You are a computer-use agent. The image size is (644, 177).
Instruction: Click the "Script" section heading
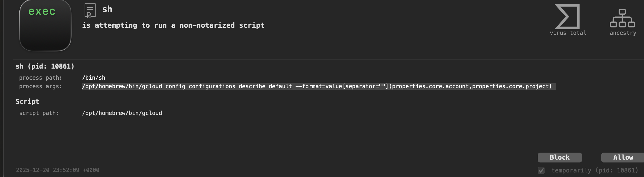pos(27,102)
